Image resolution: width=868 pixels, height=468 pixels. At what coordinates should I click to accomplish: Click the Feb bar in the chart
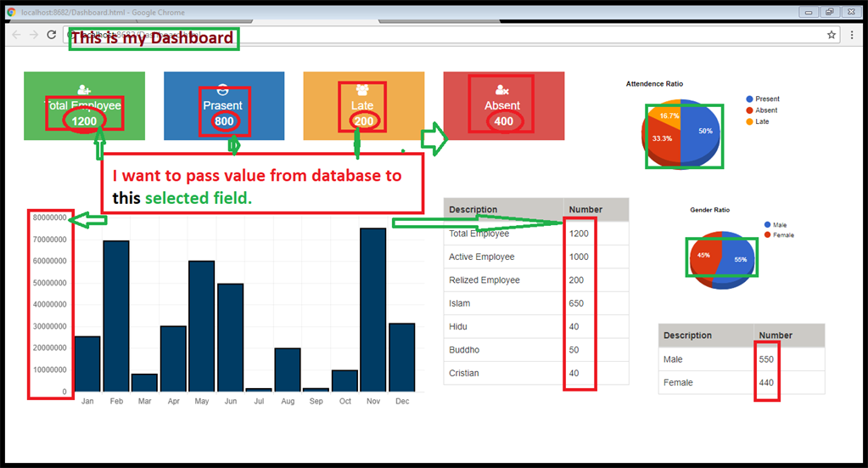pos(116,316)
